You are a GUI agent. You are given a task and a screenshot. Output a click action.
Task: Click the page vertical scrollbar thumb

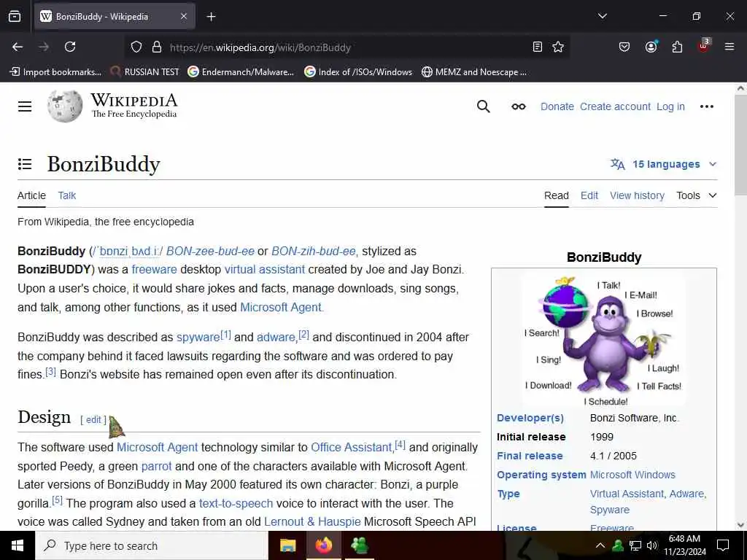point(741,144)
